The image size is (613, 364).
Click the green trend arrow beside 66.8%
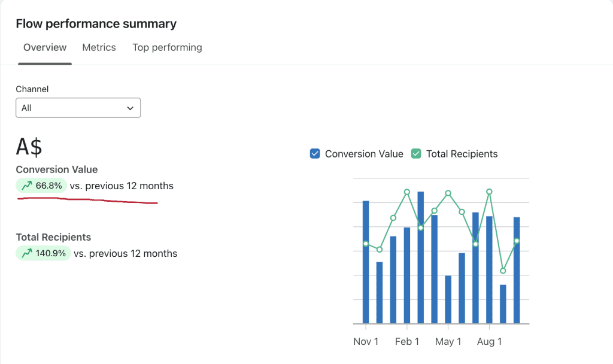pos(26,186)
